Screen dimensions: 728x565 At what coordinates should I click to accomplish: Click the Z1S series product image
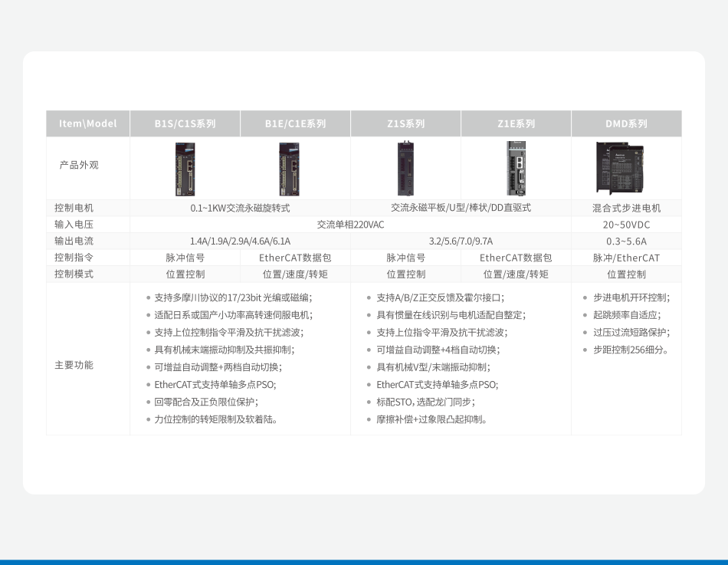[x=405, y=169]
